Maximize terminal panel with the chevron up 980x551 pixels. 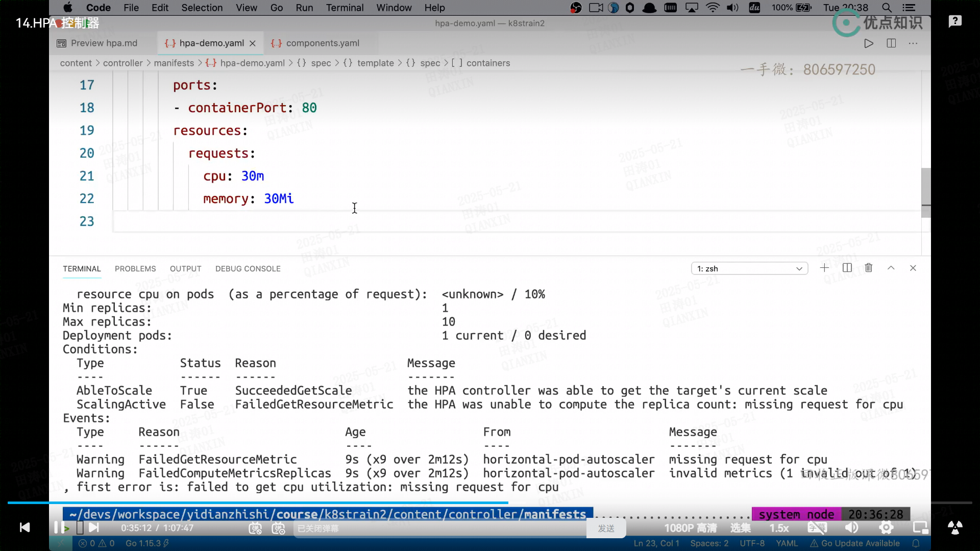pos(891,268)
